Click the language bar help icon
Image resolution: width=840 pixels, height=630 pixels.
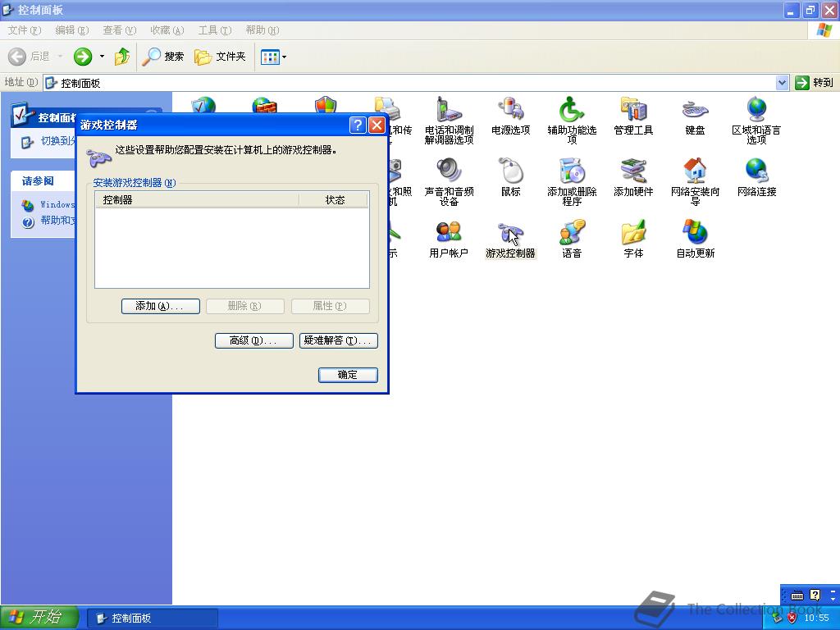(x=815, y=595)
